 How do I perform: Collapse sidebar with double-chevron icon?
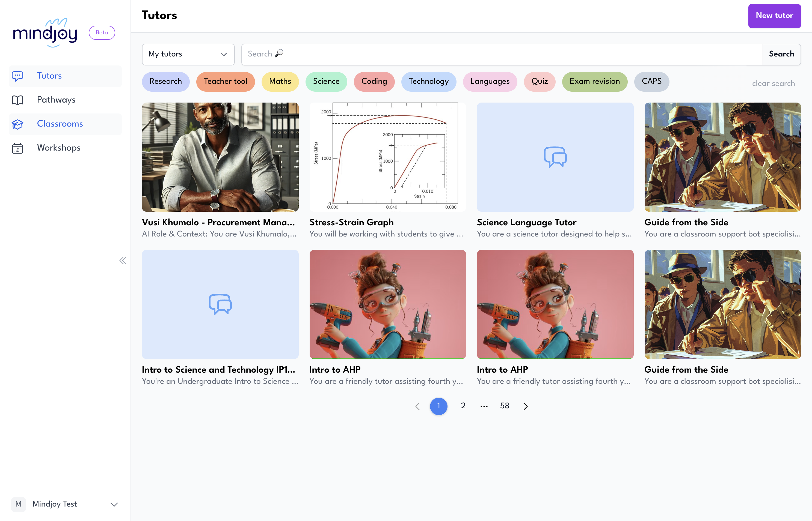coord(123,260)
